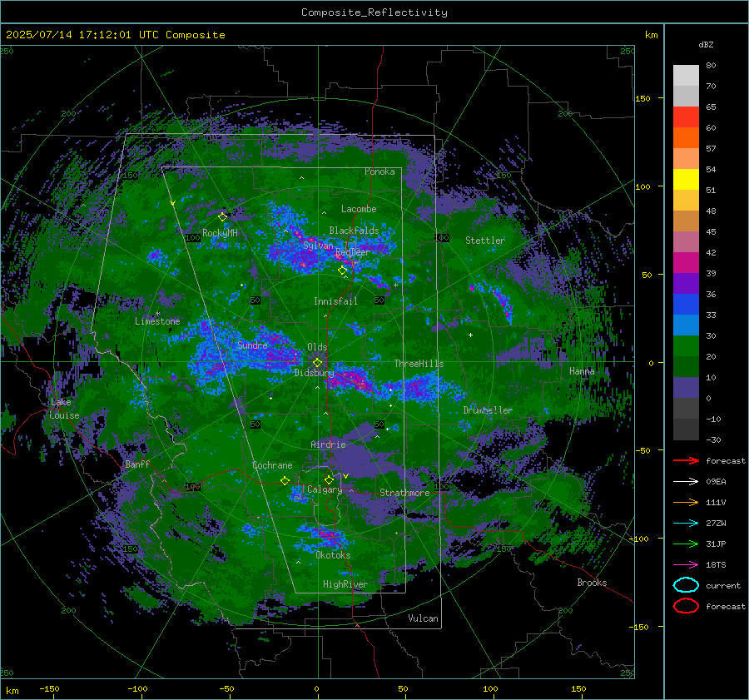Click the Composite_Reflectivity title text
Image resolution: width=749 pixels, height=700 pixels.
[x=374, y=12]
